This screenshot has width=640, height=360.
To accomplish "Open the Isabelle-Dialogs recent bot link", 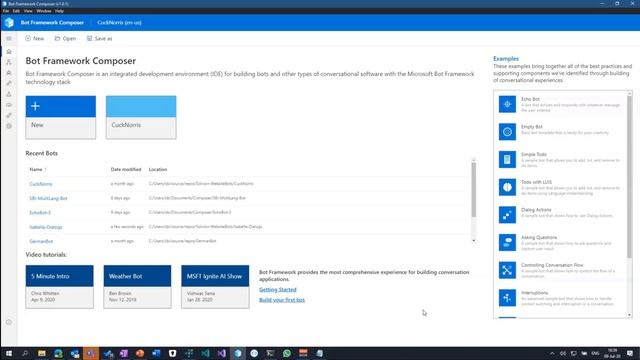I will (x=46, y=227).
